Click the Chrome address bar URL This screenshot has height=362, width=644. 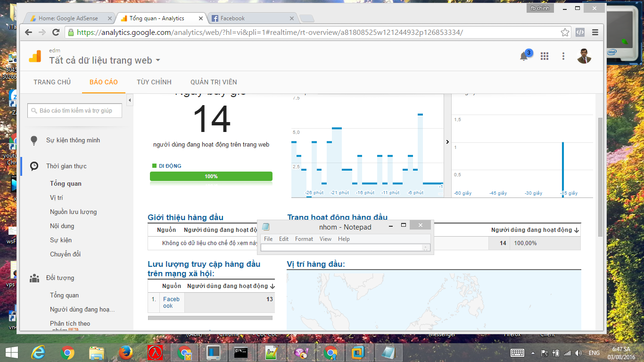270,33
